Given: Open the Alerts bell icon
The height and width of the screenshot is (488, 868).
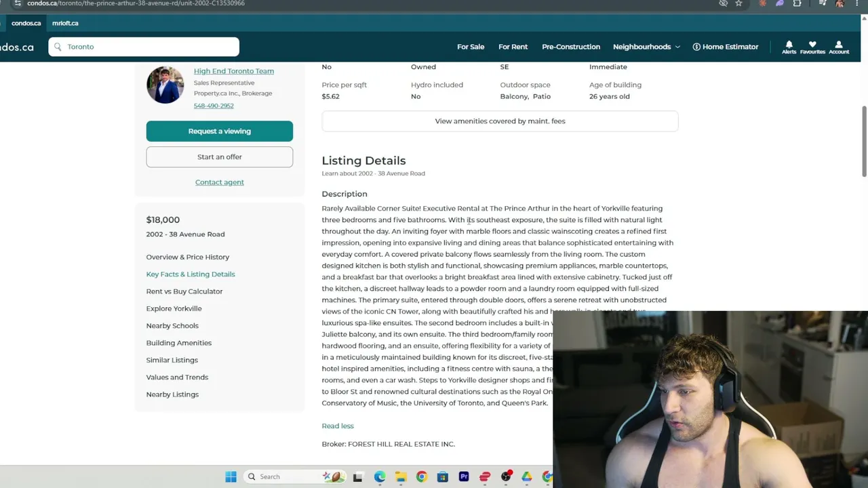Looking at the screenshot, I should tap(789, 45).
